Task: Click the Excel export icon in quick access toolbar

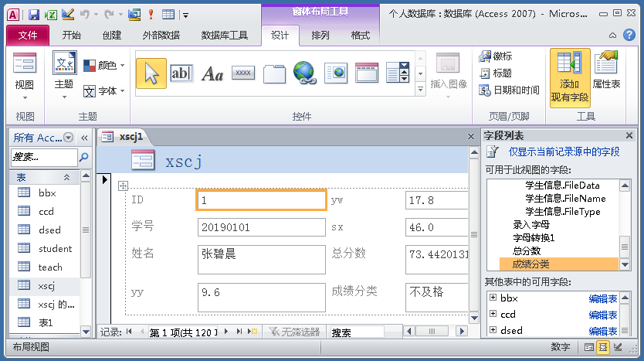Action: [51, 15]
